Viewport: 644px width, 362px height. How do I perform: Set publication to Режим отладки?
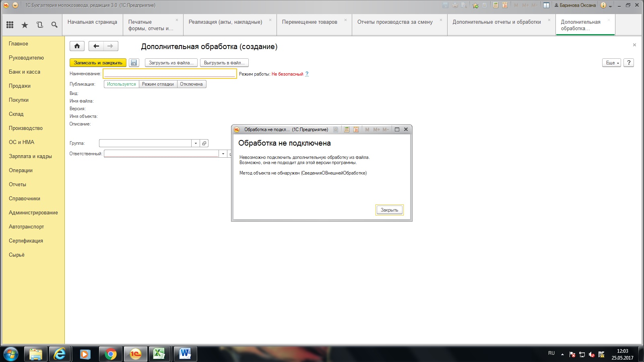(158, 84)
